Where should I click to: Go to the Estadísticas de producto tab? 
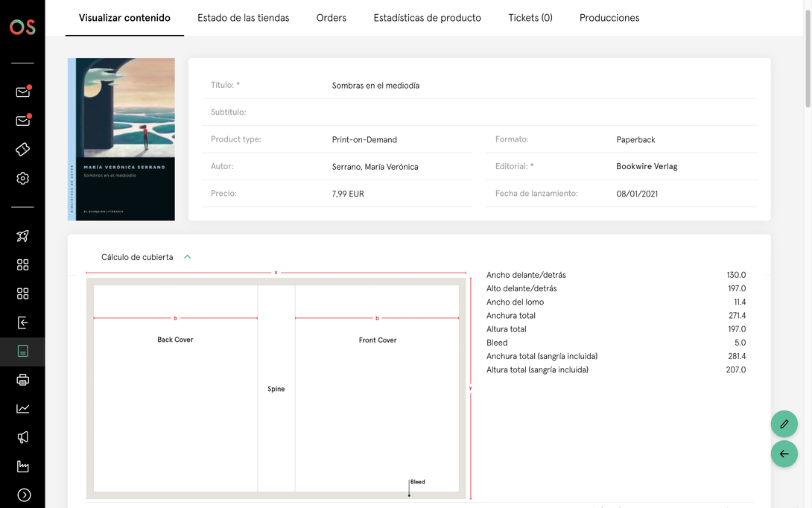(427, 18)
